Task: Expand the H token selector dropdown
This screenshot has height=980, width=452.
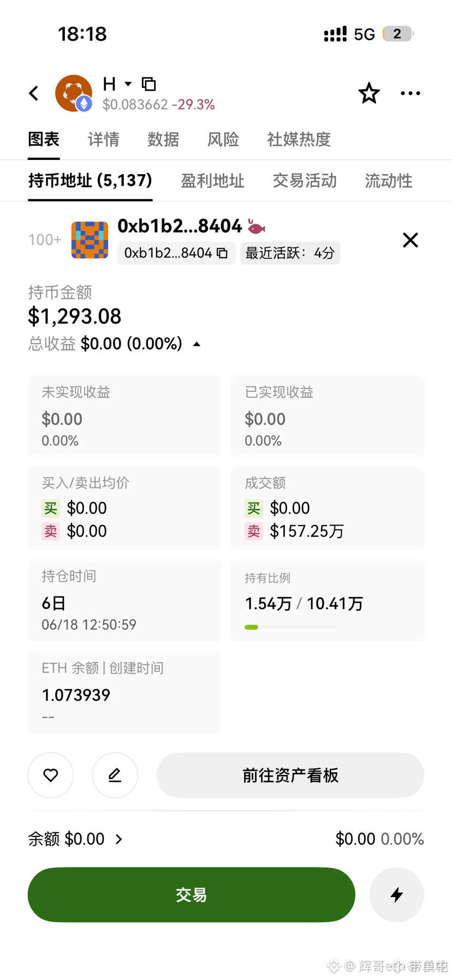Action: 128,84
